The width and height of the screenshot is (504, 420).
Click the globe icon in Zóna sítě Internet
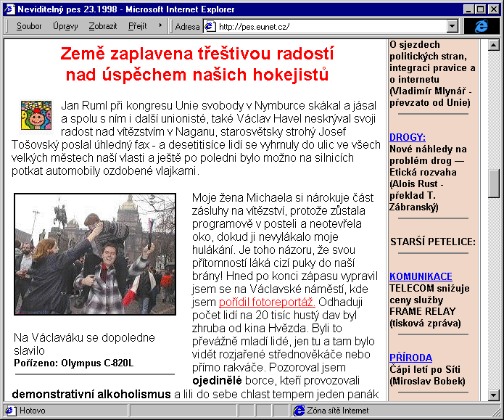[298, 411]
